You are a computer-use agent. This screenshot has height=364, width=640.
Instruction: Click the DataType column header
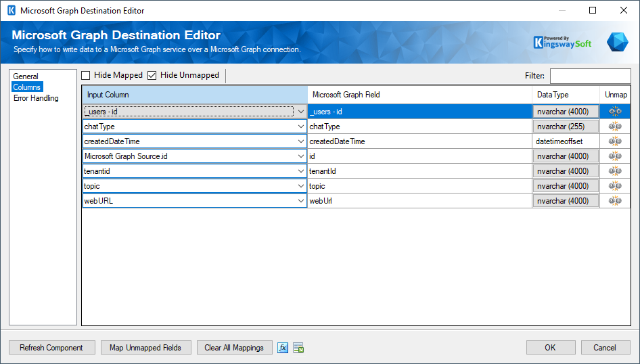click(x=566, y=95)
